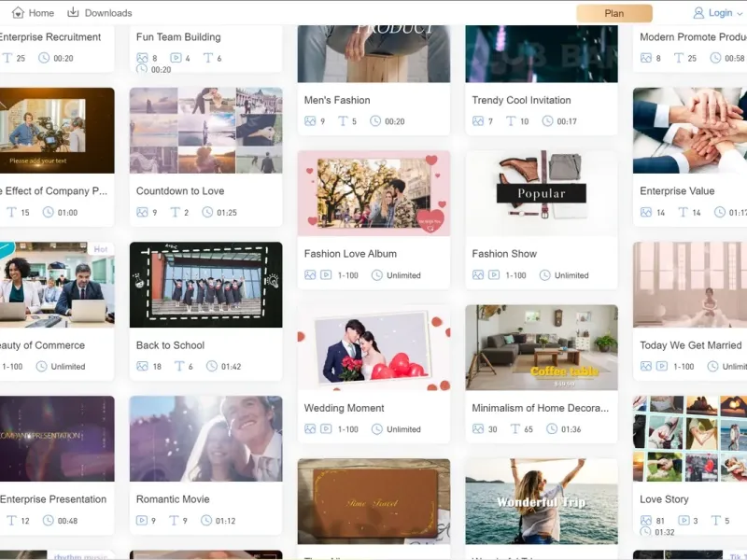Open the Downloads tab
This screenshot has width=747, height=560.
(x=100, y=13)
